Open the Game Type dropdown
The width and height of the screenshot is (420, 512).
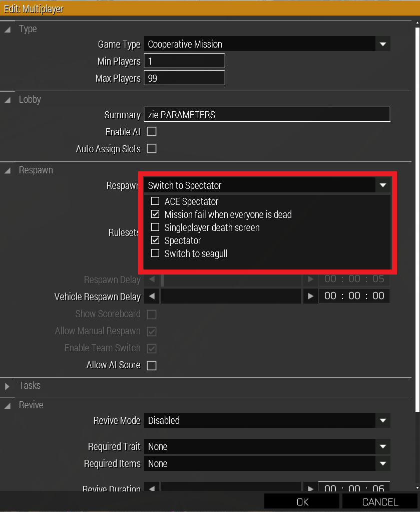click(x=267, y=44)
